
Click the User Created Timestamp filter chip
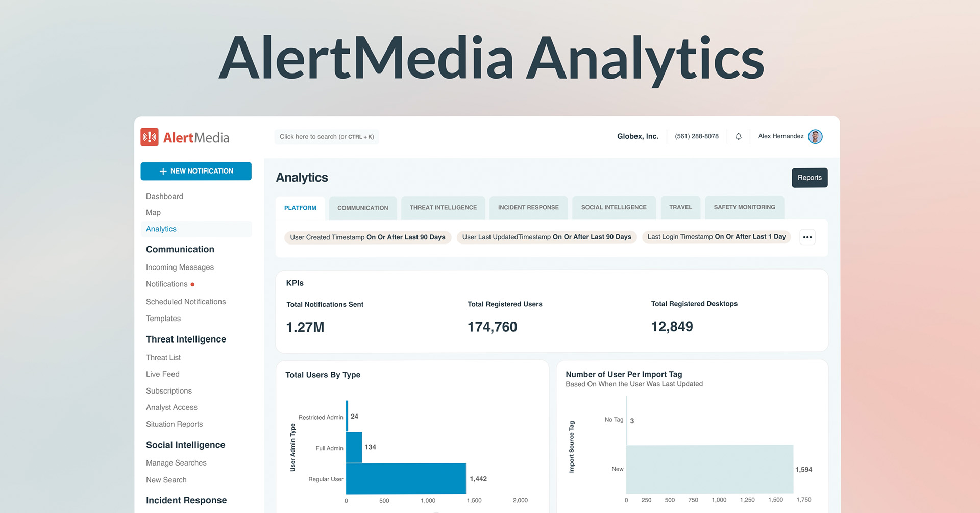click(x=367, y=237)
